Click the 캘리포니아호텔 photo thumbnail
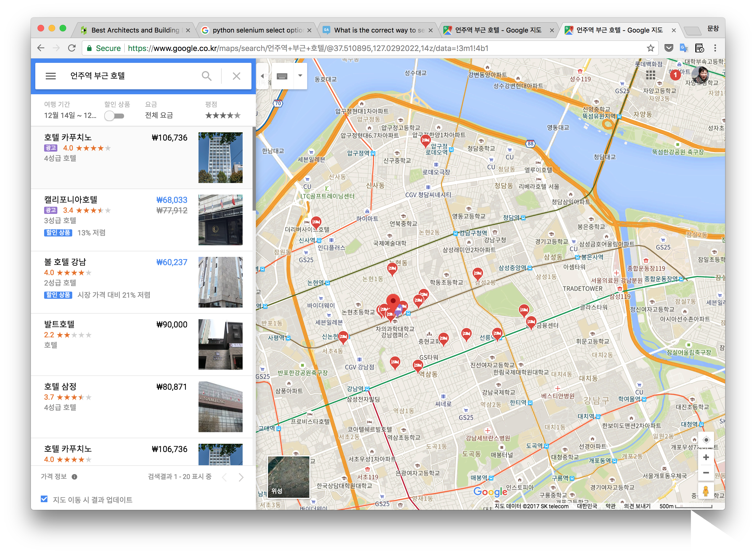Screen dimensions: 756x554 [x=220, y=220]
